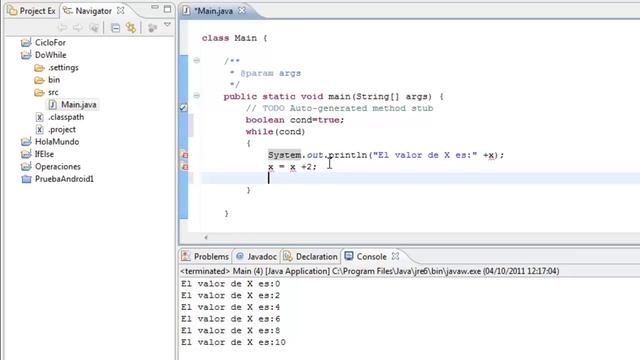Click console line 'El valor de X es:10'
The width and height of the screenshot is (640, 360).
233,342
